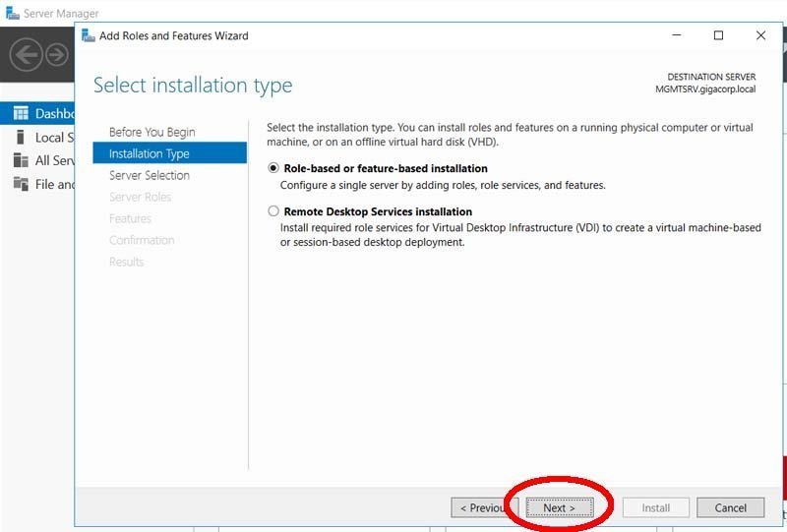Open the Before You Begin step
787x532 pixels.
coord(152,132)
